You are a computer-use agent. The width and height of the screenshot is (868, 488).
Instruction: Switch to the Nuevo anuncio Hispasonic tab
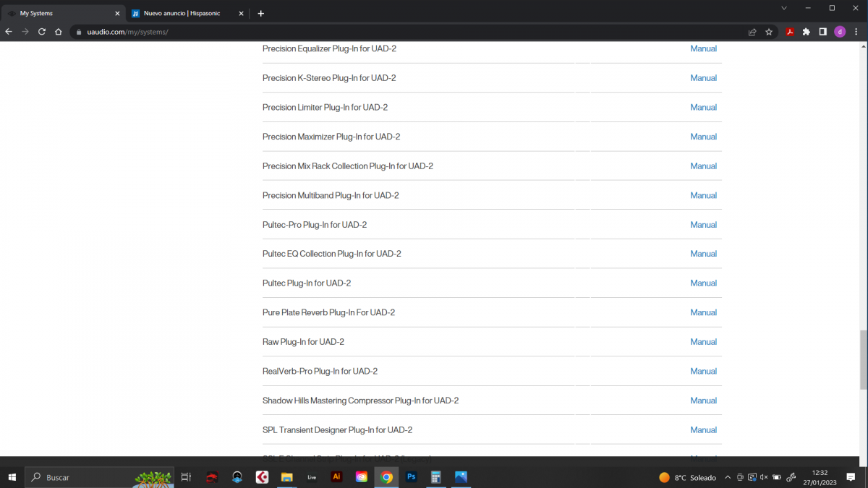tap(187, 13)
